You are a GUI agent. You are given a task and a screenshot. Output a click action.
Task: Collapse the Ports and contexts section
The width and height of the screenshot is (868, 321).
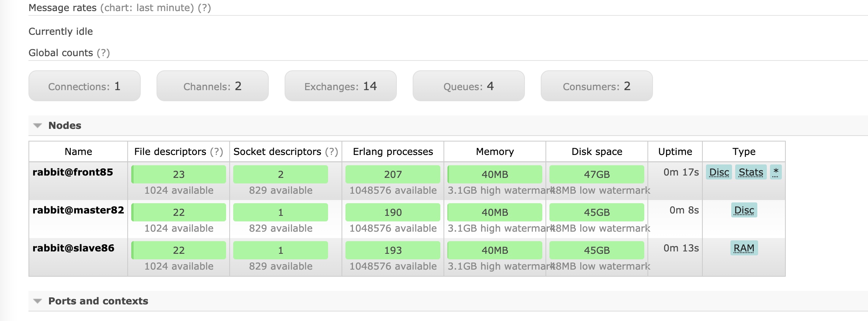38,301
